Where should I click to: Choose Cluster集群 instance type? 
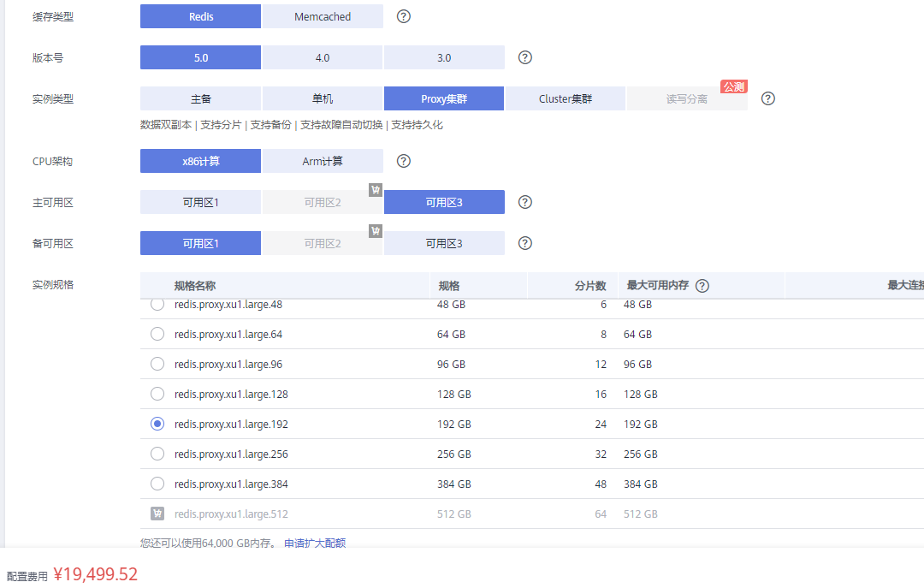point(566,98)
